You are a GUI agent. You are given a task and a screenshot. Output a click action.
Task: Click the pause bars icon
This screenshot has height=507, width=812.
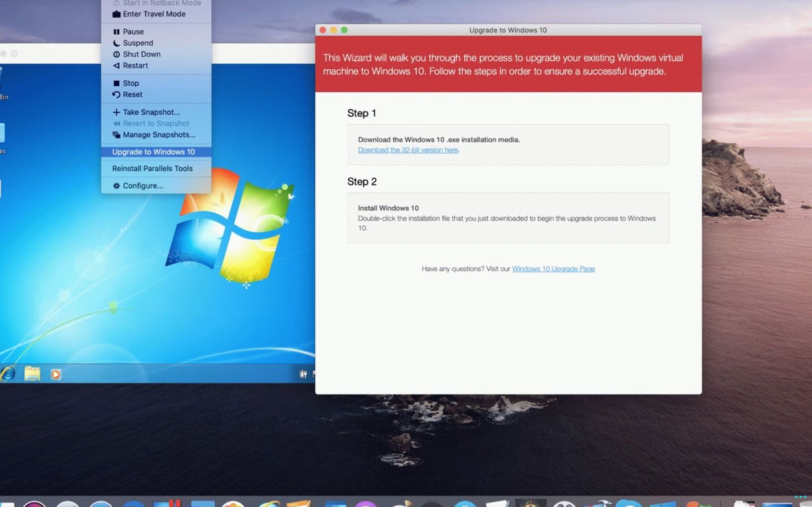(x=116, y=32)
